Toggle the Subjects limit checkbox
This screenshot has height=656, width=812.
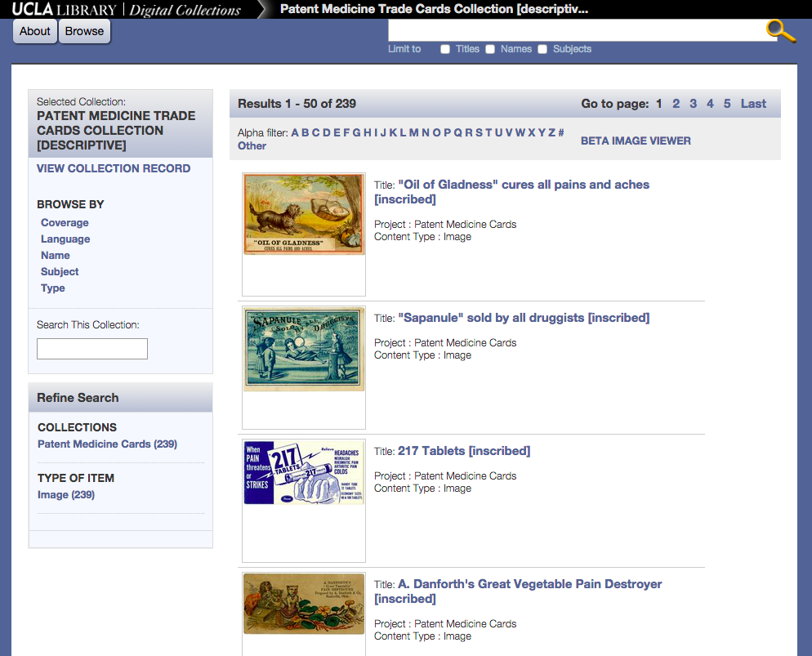542,49
